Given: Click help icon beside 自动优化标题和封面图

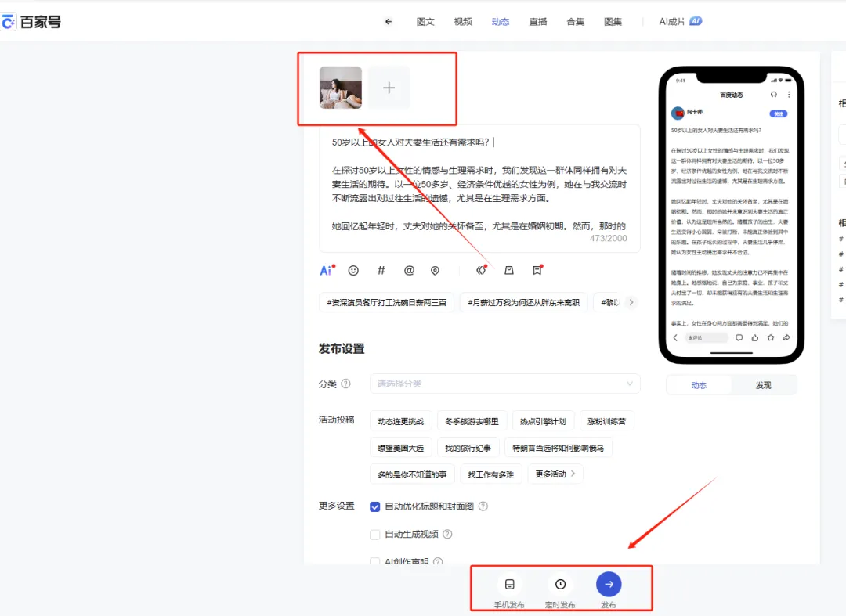Looking at the screenshot, I should pos(483,506).
